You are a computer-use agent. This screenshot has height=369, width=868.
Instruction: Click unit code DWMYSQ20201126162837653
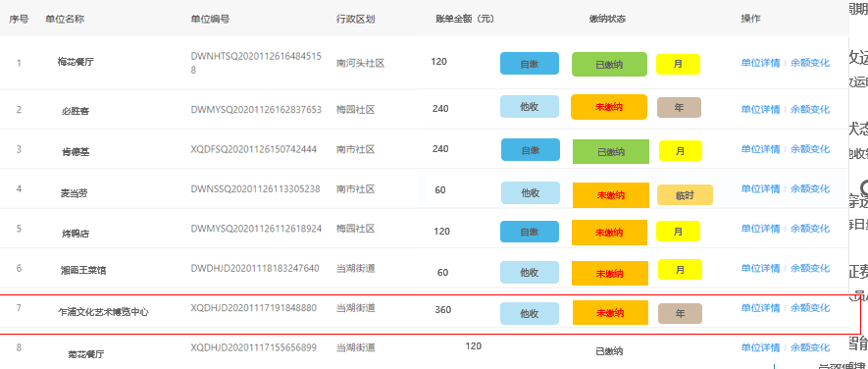pyautogui.click(x=256, y=109)
